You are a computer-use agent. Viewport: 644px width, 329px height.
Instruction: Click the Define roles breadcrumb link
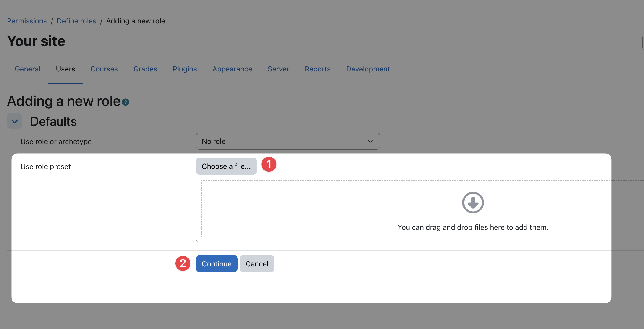77,21
